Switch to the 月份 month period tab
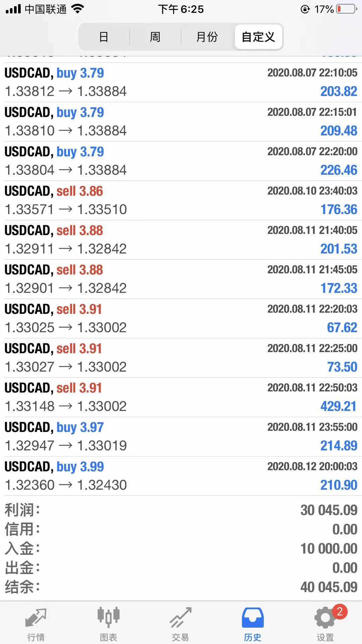Viewport: 362px width, 644px height. [x=207, y=37]
